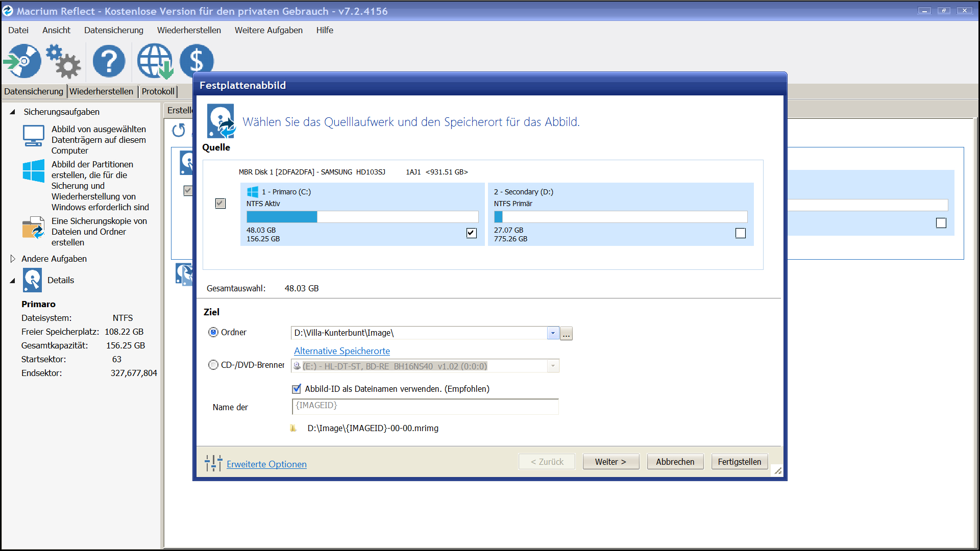Click the dollar sign purchase icon

coord(197,60)
